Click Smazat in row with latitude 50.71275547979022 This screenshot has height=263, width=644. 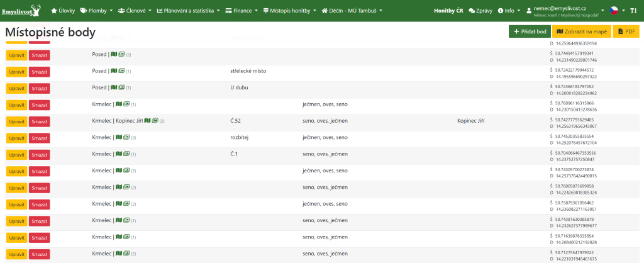(x=40, y=254)
